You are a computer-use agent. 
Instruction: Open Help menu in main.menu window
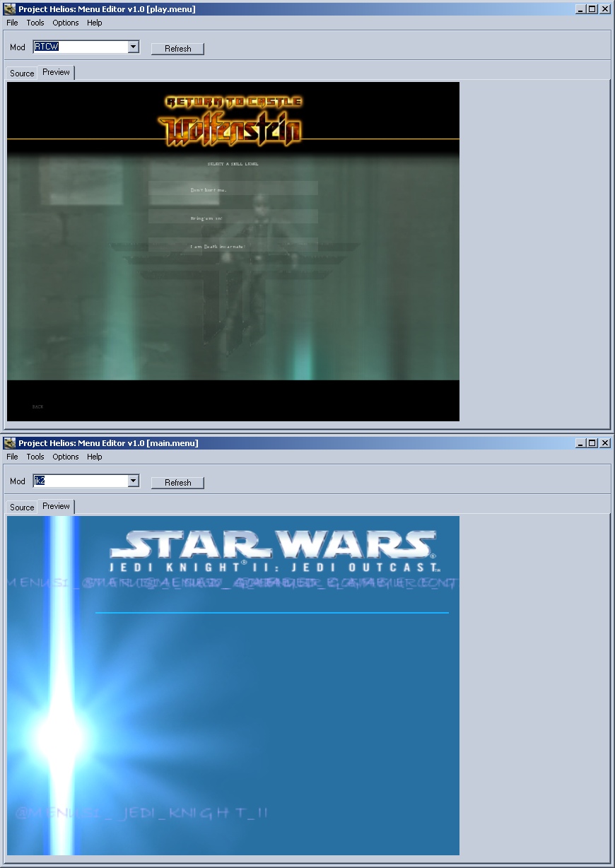[95, 457]
